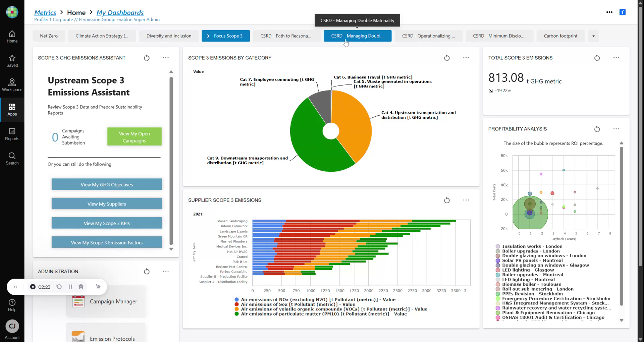Click the View My Open Campaigns button
This screenshot has width=644, height=342.
coord(134,137)
